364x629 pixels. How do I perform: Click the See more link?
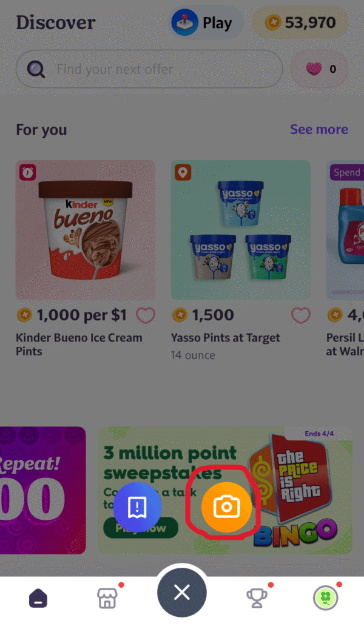click(319, 130)
